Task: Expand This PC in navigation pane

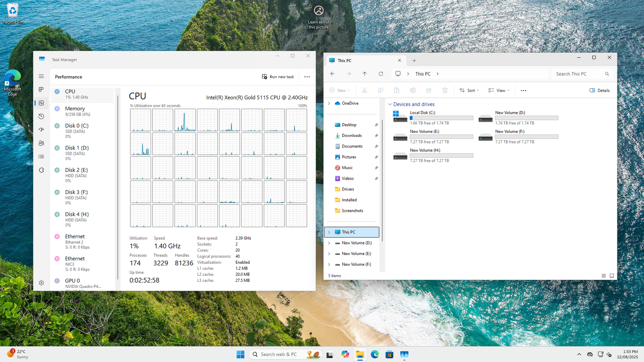Action: click(329, 232)
